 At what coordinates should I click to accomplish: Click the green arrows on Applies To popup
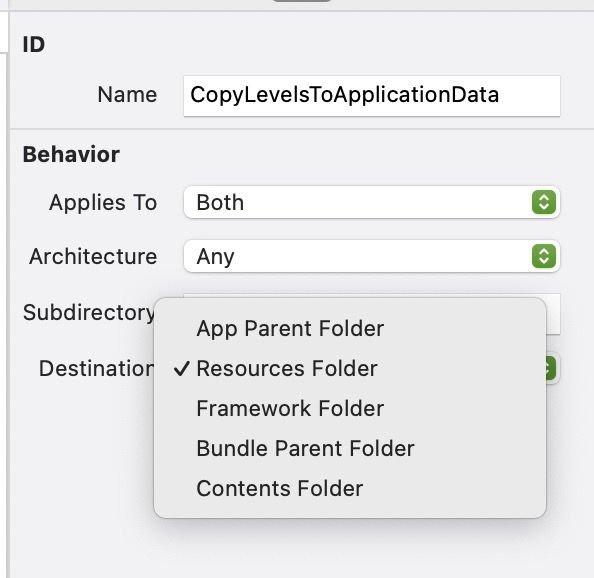click(x=544, y=202)
